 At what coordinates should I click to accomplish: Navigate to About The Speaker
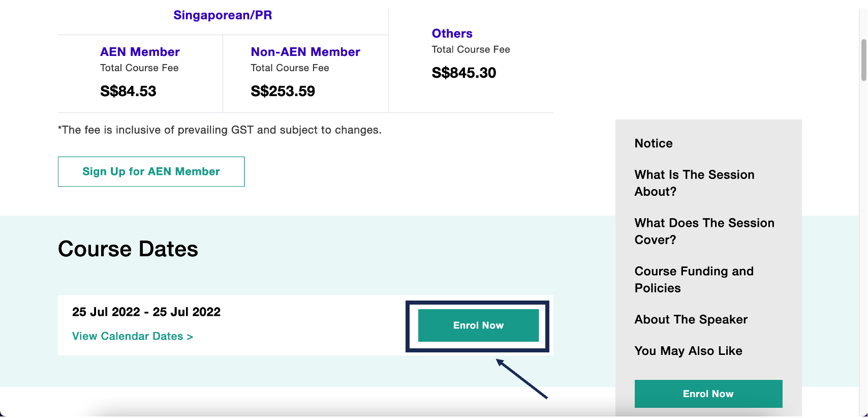tap(691, 319)
